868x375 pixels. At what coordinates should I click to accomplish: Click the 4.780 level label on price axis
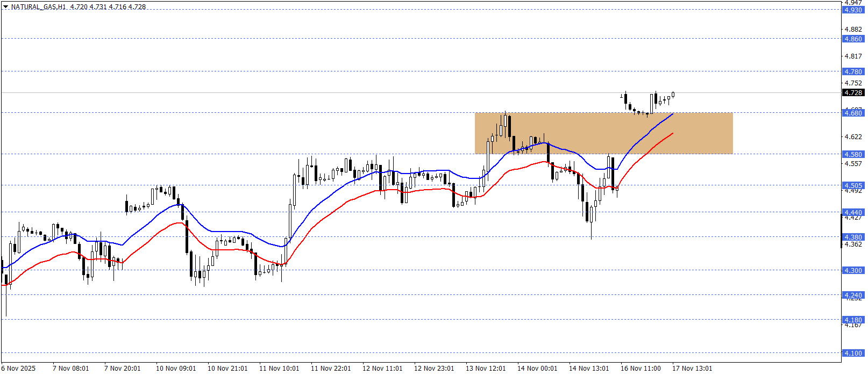[x=853, y=72]
